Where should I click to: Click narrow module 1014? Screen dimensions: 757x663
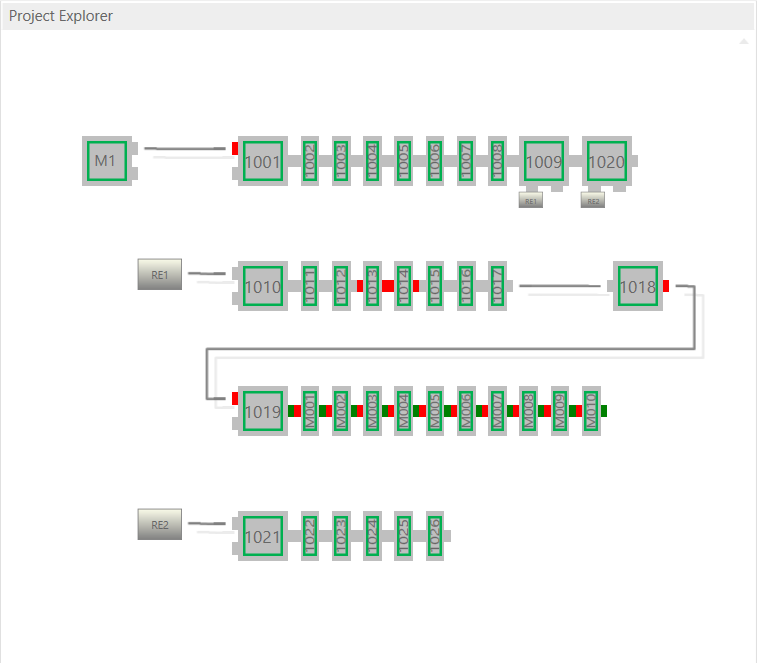tap(403, 287)
